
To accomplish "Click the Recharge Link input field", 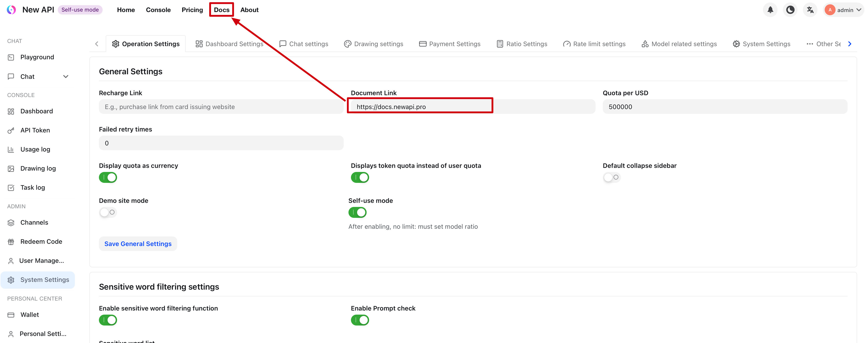I will [221, 107].
